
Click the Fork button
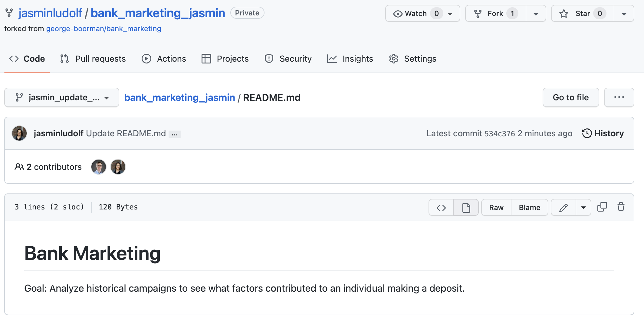(x=496, y=14)
